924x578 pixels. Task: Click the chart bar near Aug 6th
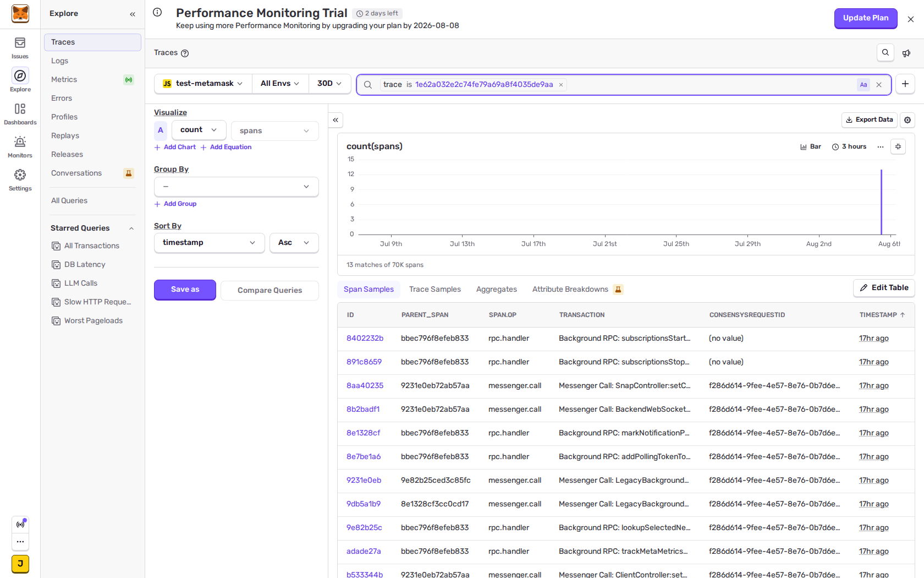coord(881,202)
